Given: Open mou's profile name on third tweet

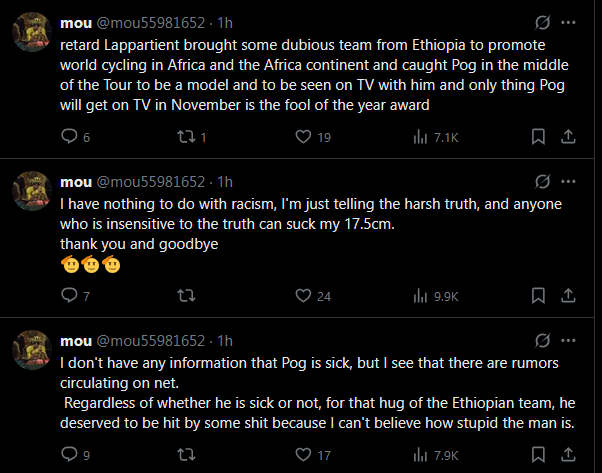Looking at the screenshot, I should tap(75, 341).
